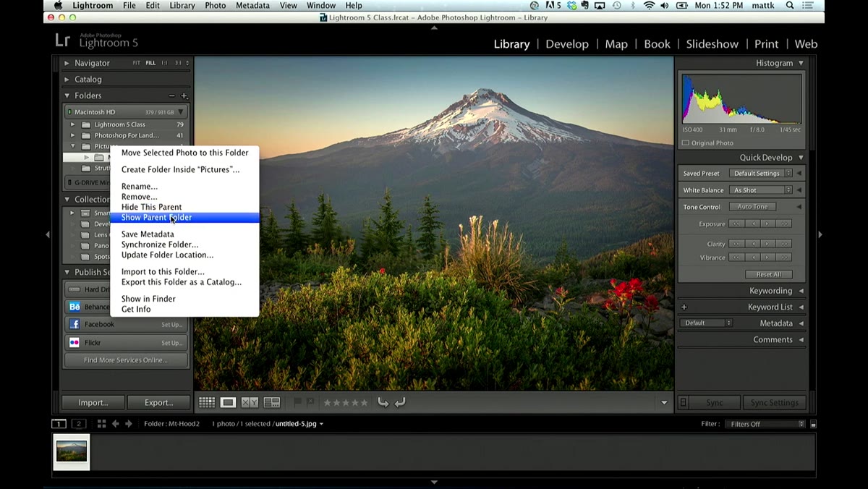This screenshot has height=489, width=868.
Task: Select FILL zoom mode in Navigator
Action: [150, 63]
